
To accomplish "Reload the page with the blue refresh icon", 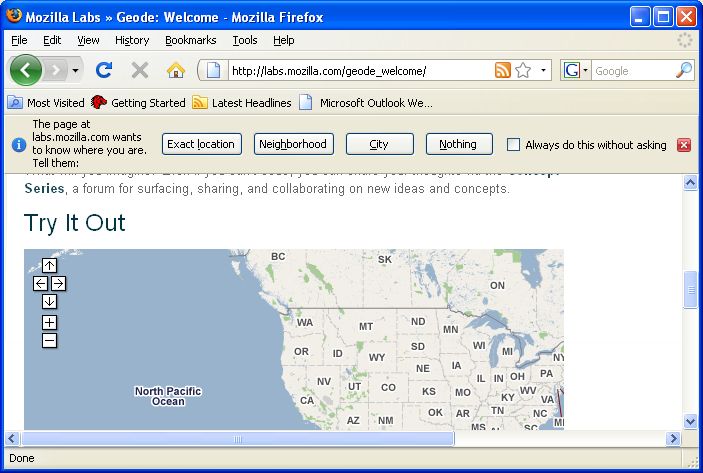I will (104, 70).
